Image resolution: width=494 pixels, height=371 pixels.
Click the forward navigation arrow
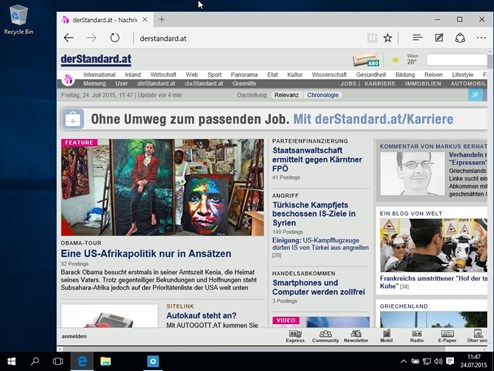point(91,38)
